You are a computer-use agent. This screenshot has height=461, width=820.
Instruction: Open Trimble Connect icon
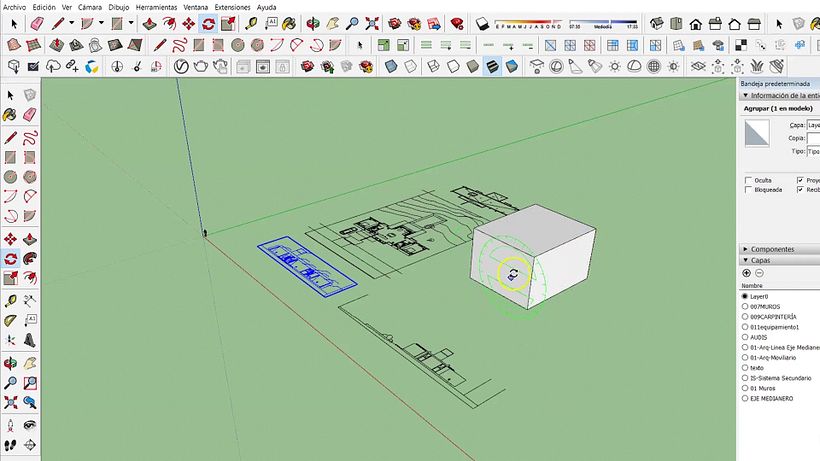[92, 66]
